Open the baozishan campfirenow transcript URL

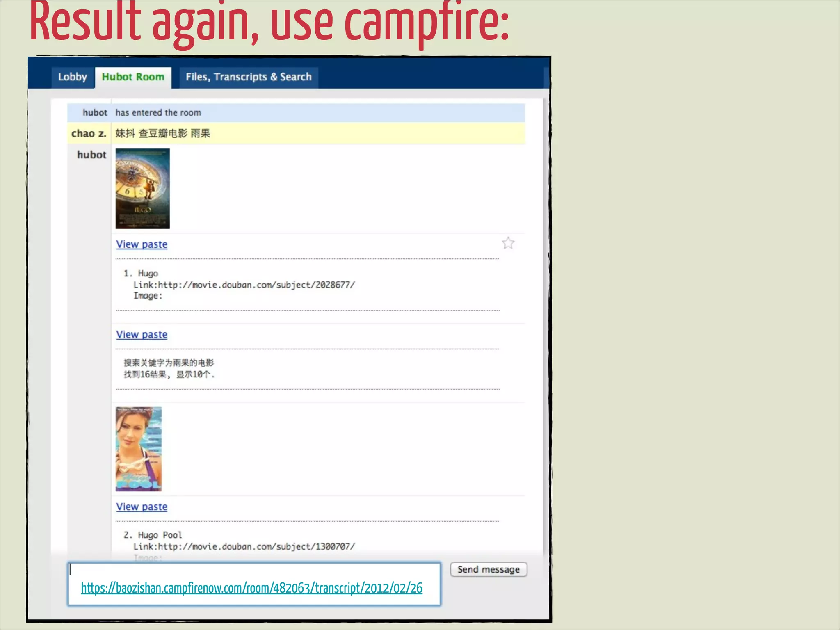click(251, 588)
